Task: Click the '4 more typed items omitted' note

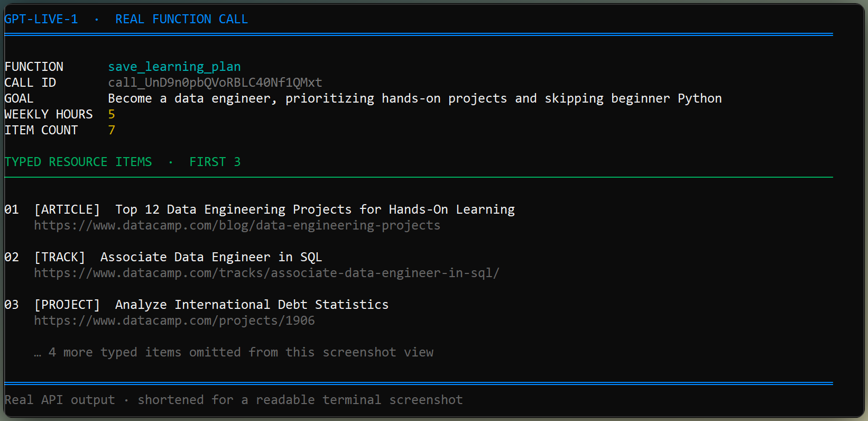Action: point(234,353)
